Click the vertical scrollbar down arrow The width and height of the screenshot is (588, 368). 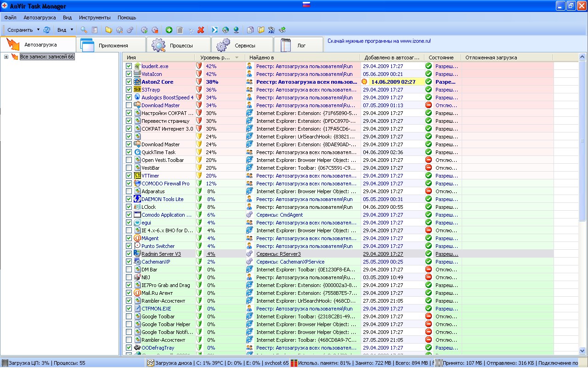point(582,351)
